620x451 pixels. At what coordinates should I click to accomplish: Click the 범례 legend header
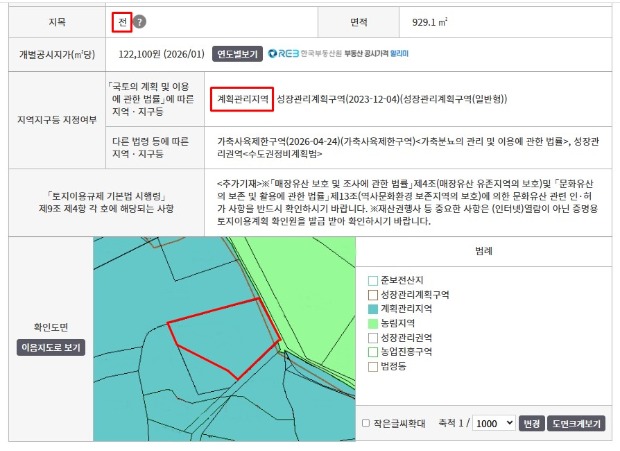(484, 251)
